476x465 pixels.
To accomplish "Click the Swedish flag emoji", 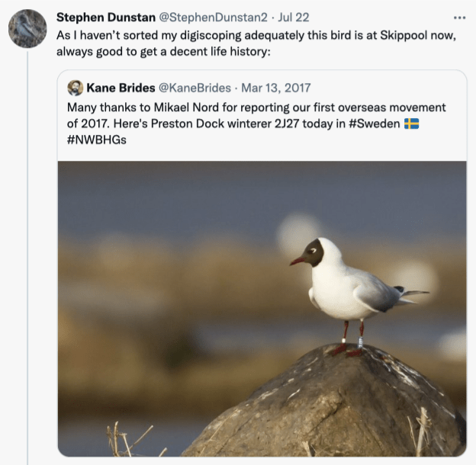I will click(411, 123).
